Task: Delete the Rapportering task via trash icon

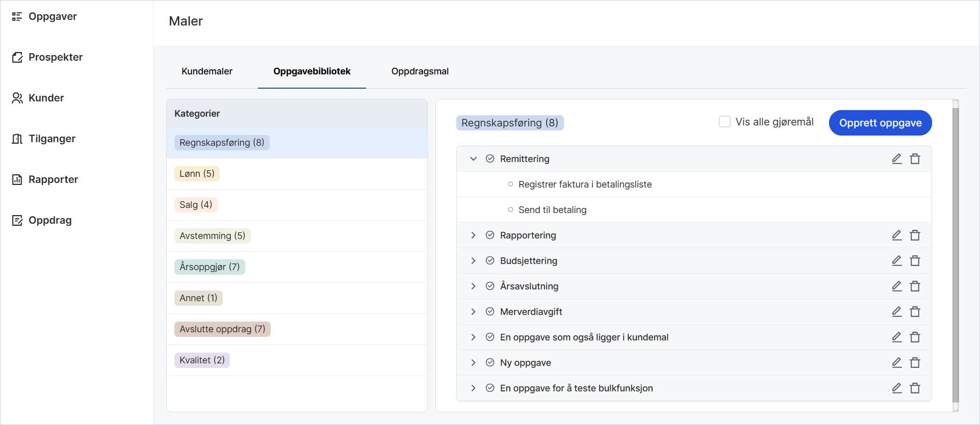Action: click(915, 235)
